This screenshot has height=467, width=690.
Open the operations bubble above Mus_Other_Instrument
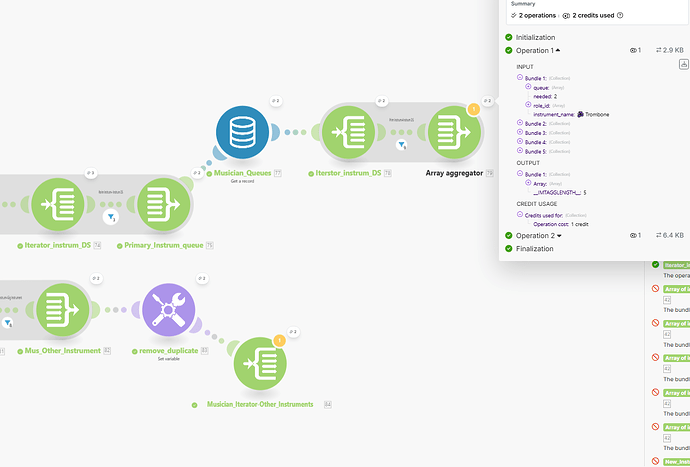96,278
